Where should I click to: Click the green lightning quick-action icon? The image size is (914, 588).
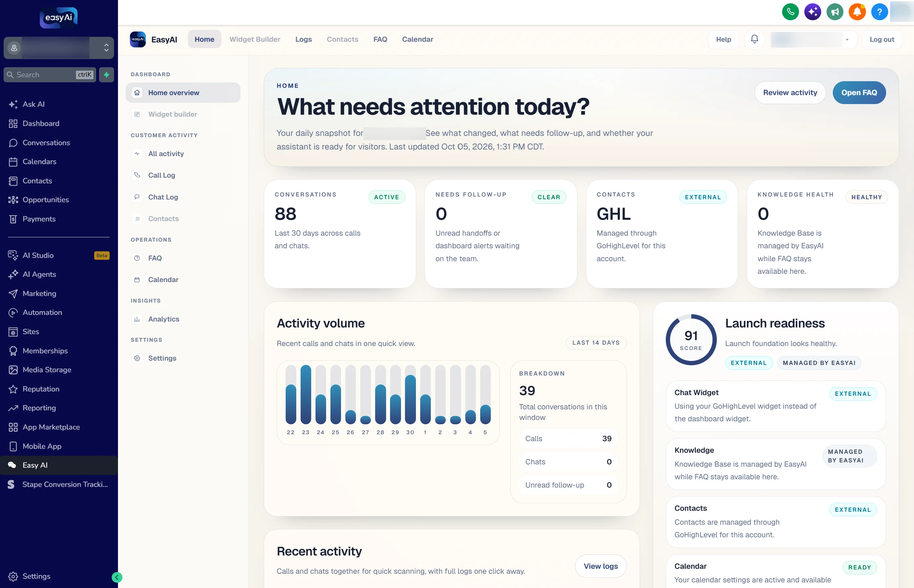106,75
